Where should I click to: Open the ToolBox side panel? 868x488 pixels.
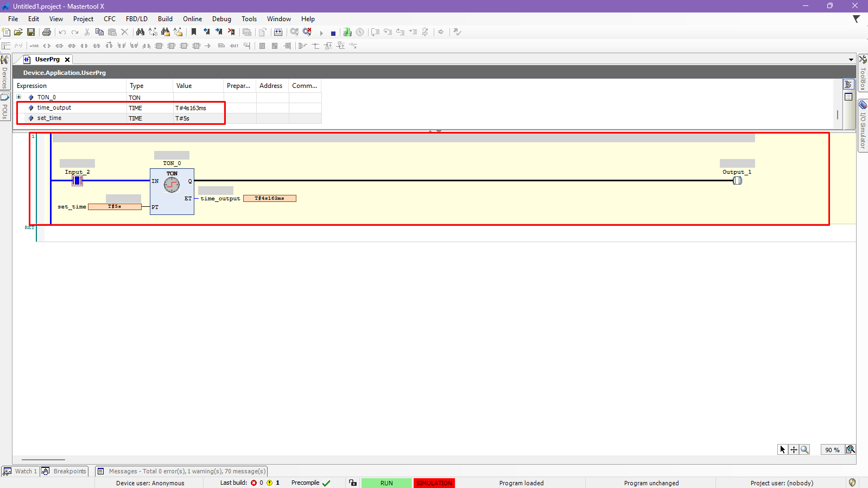pos(863,73)
